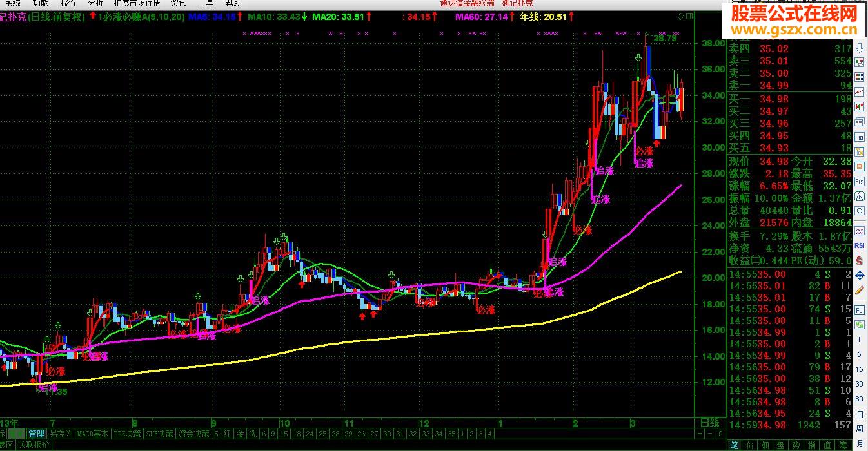Click the red S icon in the right toolbar

tap(860, 260)
